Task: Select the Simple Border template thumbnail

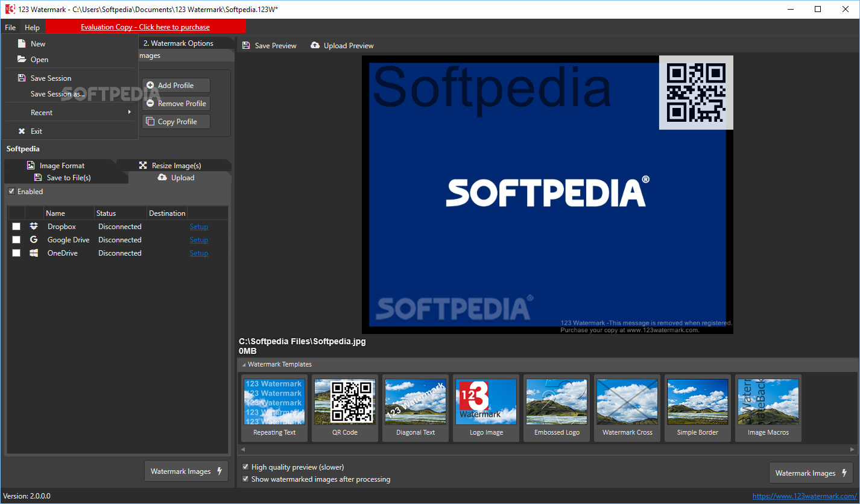Action: click(698, 408)
